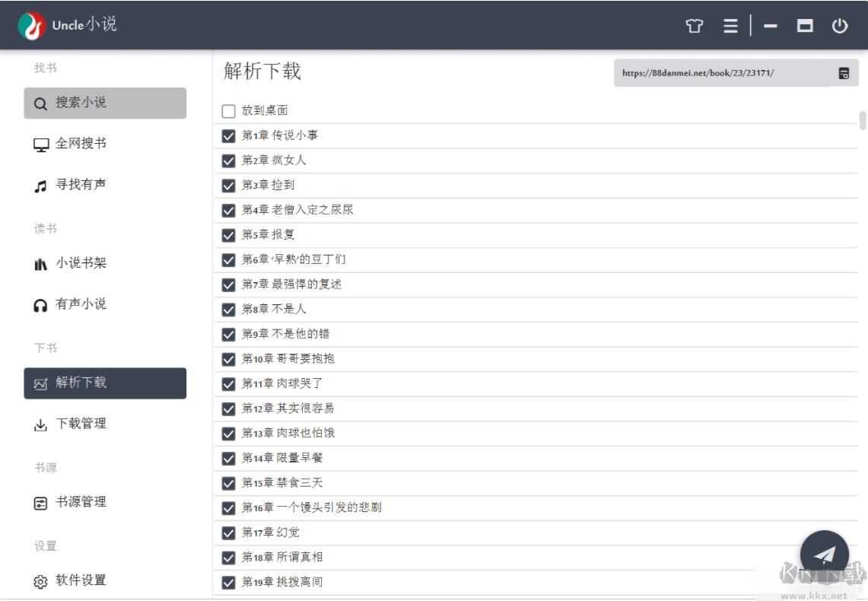
Task: Uncheck chapter 第1章 传说小事
Action: pyautogui.click(x=227, y=135)
